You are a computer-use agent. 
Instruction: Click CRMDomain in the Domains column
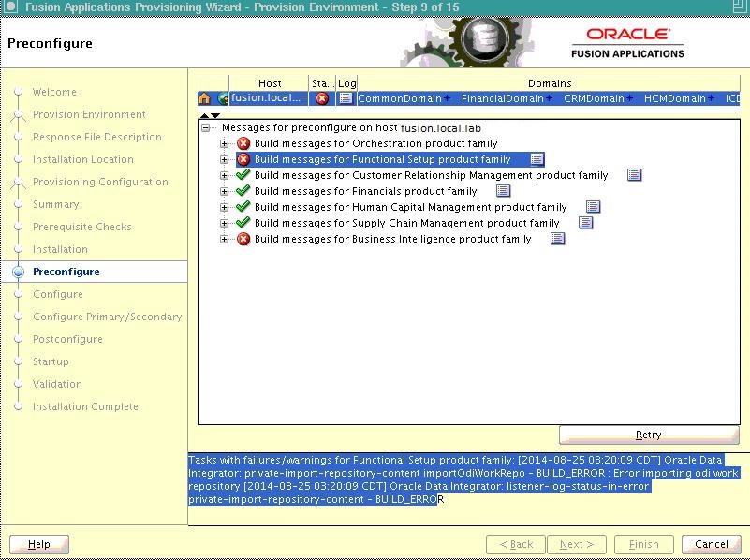pyautogui.click(x=594, y=98)
